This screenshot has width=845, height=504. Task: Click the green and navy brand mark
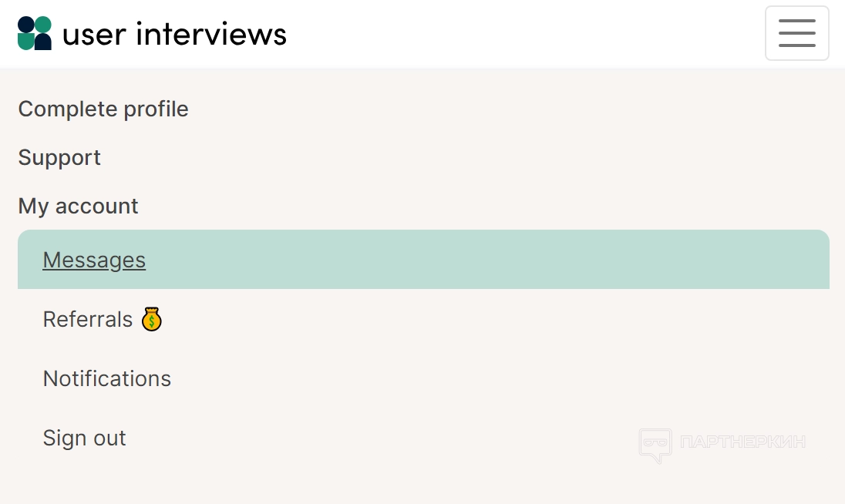[x=35, y=33]
